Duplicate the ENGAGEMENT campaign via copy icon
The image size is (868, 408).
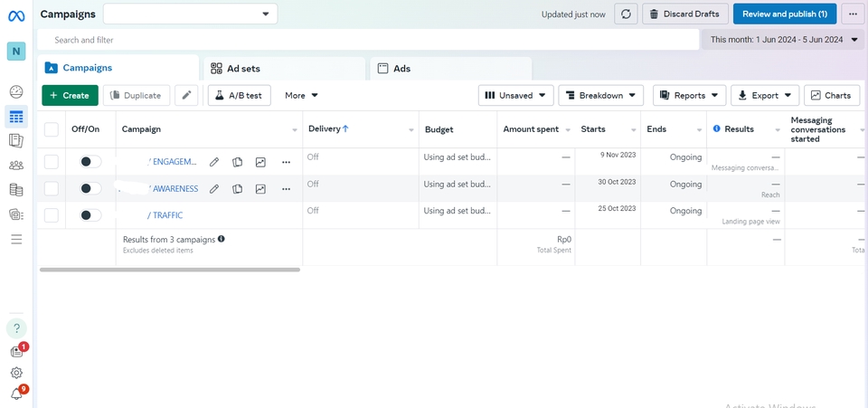(238, 162)
